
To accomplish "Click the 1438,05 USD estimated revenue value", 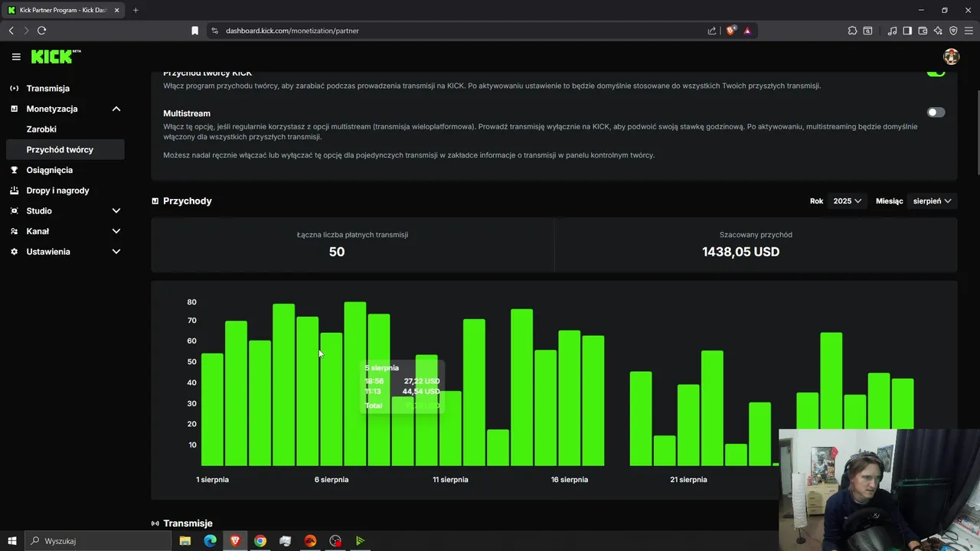I will pyautogui.click(x=740, y=252).
